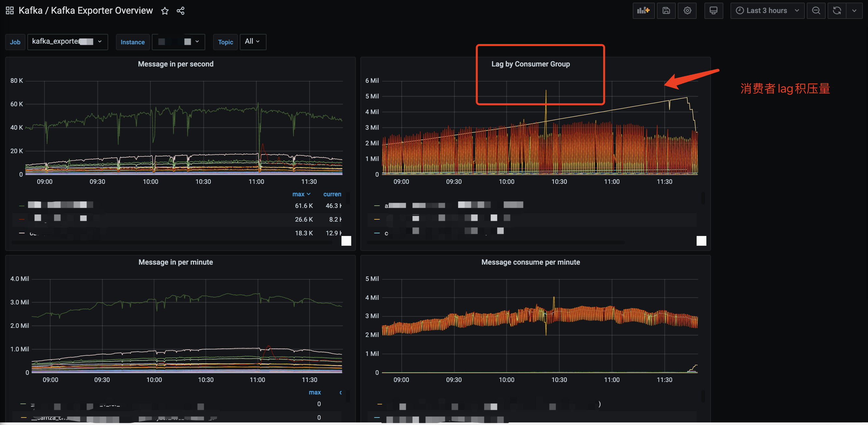Refresh the dashboard

point(837,10)
